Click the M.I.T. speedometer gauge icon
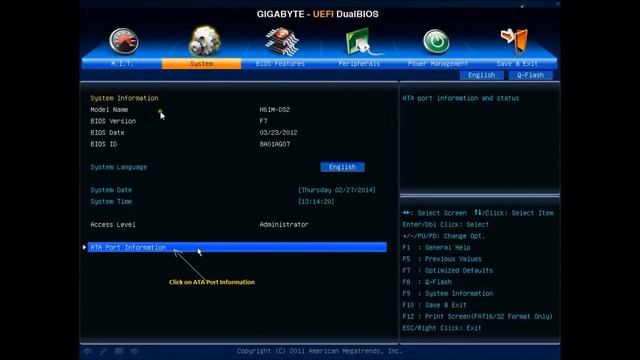 click(x=124, y=41)
